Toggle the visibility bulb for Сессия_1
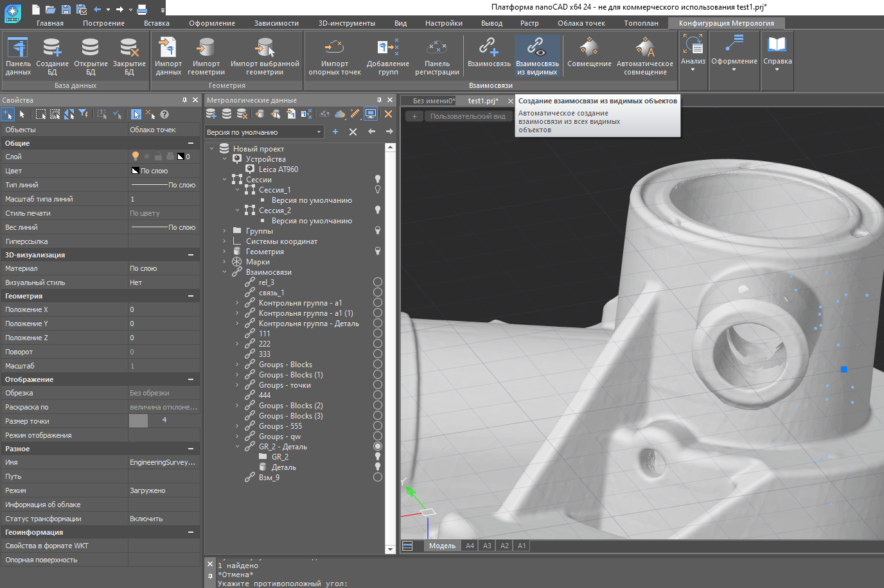Image resolution: width=884 pixels, height=588 pixels. pos(378,190)
